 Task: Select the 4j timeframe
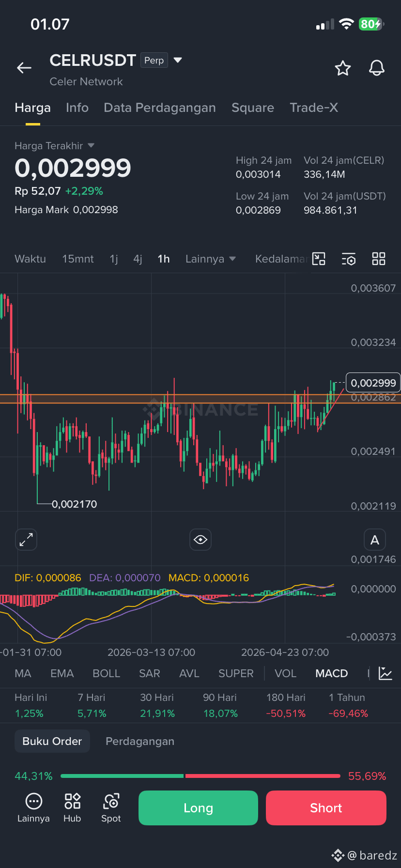coord(138,259)
